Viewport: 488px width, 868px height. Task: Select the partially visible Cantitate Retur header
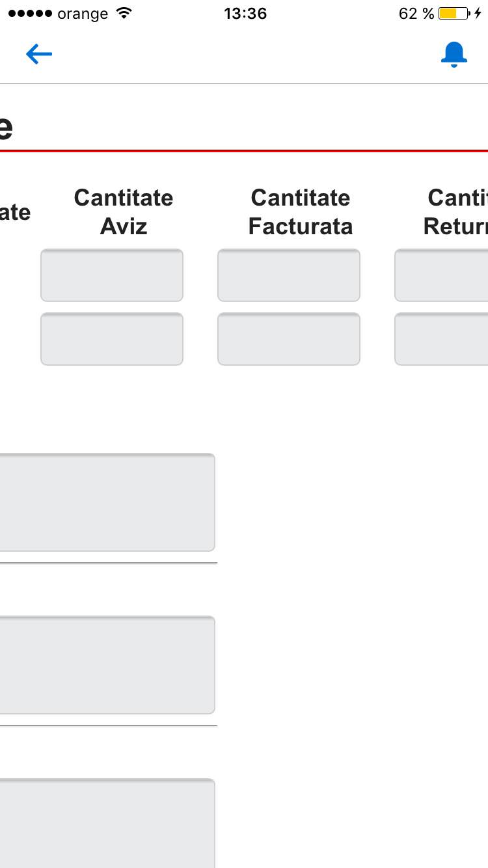[457, 212]
